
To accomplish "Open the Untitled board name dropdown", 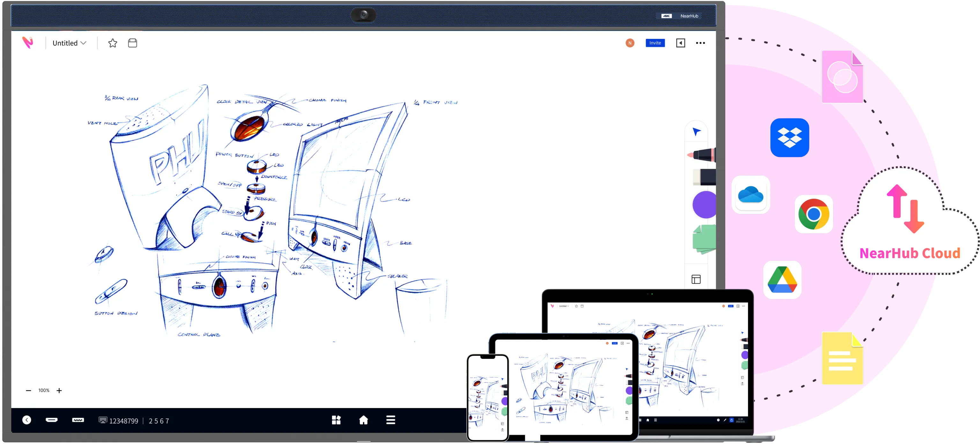I will (x=69, y=43).
